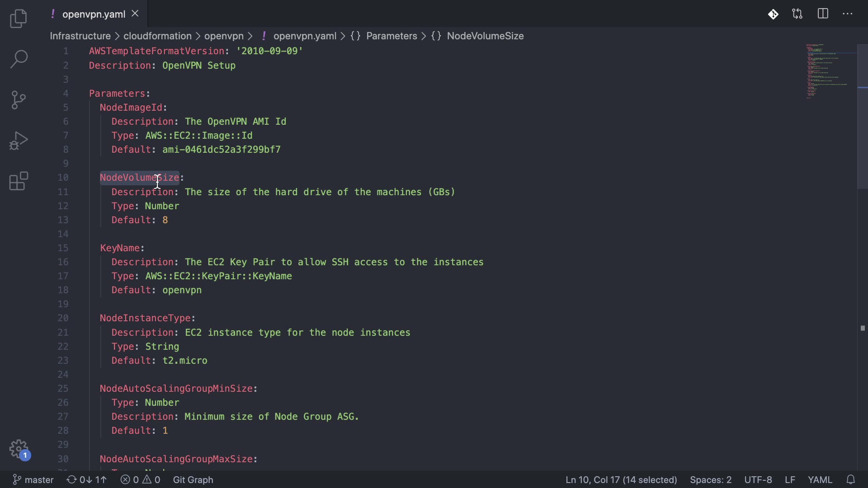Viewport: 868px width, 488px height.
Task: Click the master branch indicator
Action: point(33,479)
